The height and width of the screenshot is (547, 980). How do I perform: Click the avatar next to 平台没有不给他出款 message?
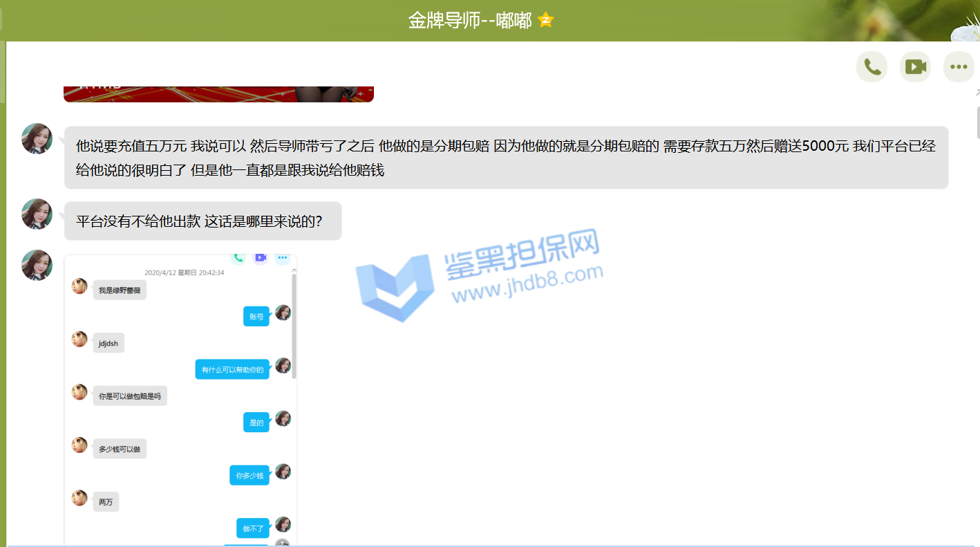[37, 214]
